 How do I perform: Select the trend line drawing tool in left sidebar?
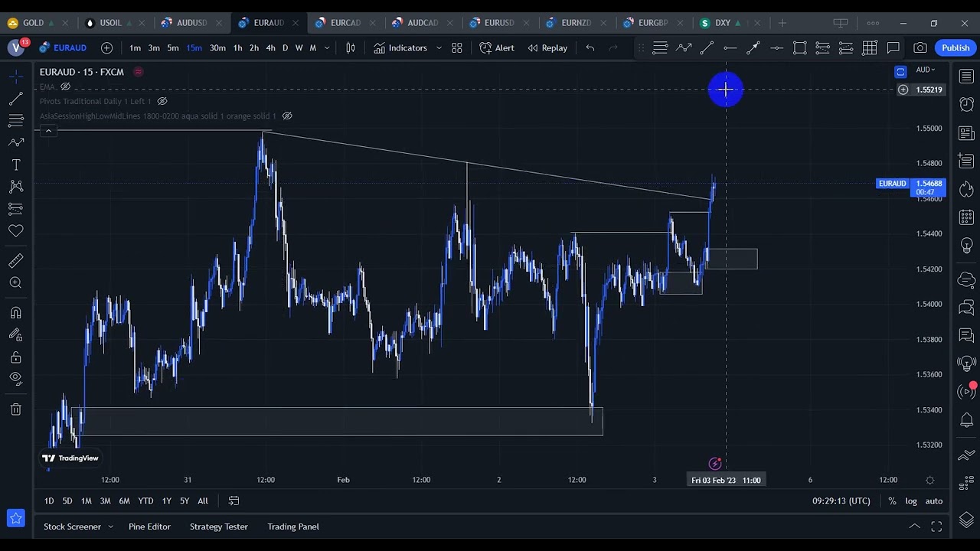15,99
